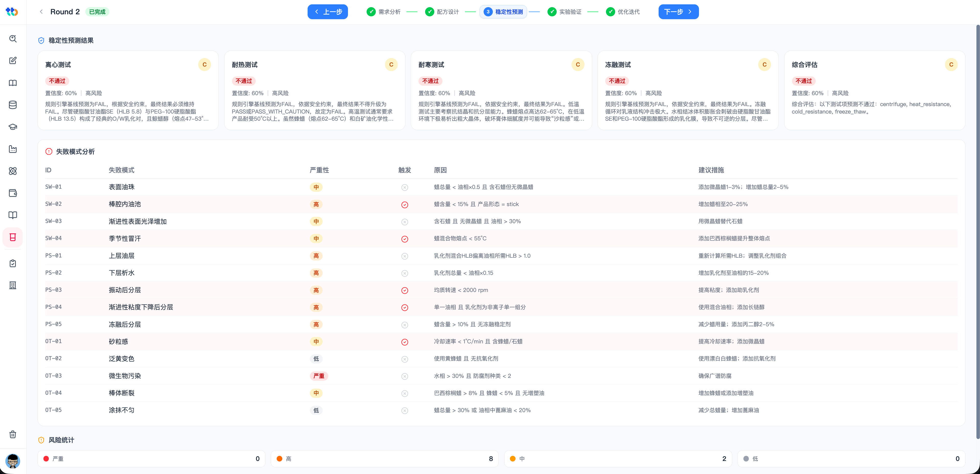
Task: Click the 高 risk statistic card showing 8
Action: (x=385, y=458)
